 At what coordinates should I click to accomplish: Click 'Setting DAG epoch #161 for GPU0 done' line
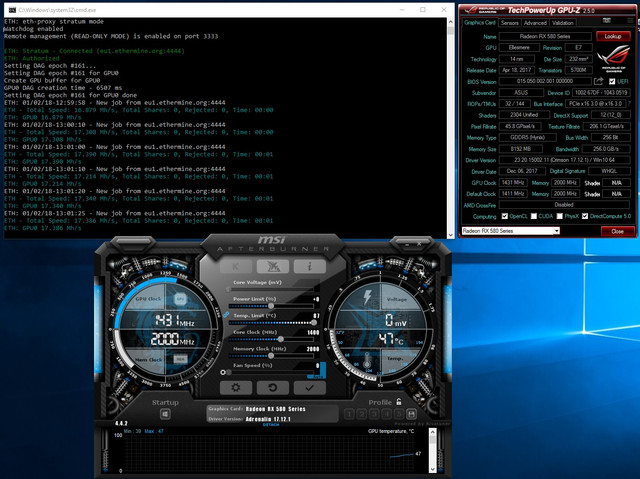point(70,95)
